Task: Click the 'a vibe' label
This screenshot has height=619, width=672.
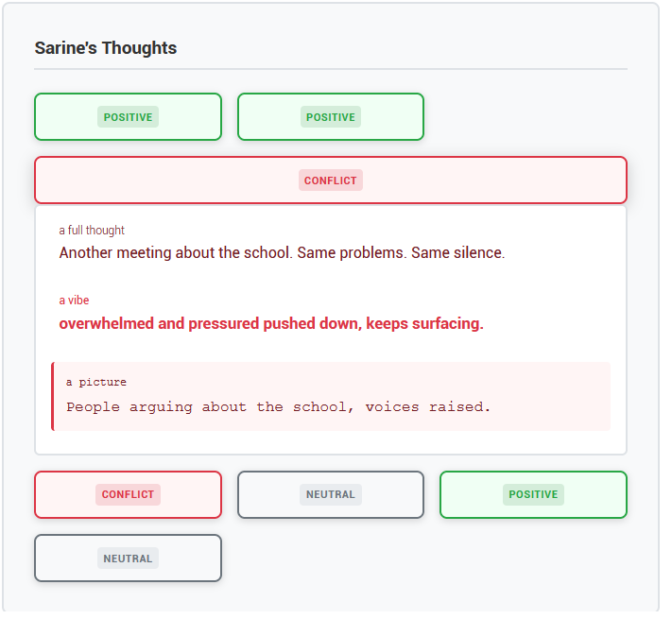Action: tap(74, 301)
